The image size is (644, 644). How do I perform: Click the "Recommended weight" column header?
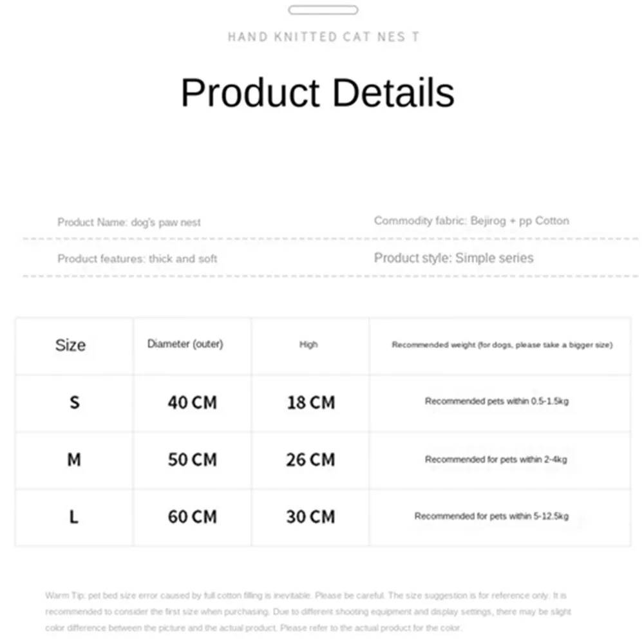[x=502, y=345]
